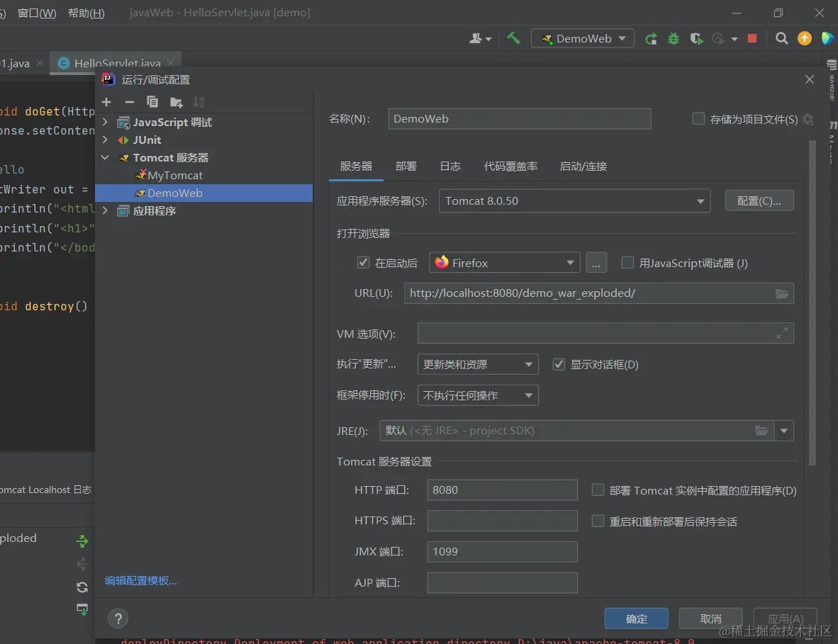Stop the running server with red square
Viewport: 838px width, 644px height.
752,38
